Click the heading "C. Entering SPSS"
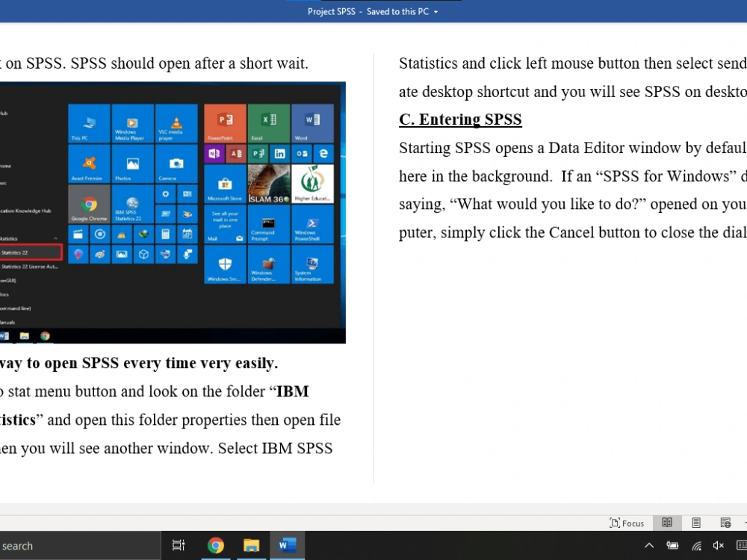The height and width of the screenshot is (560, 747). [x=460, y=119]
